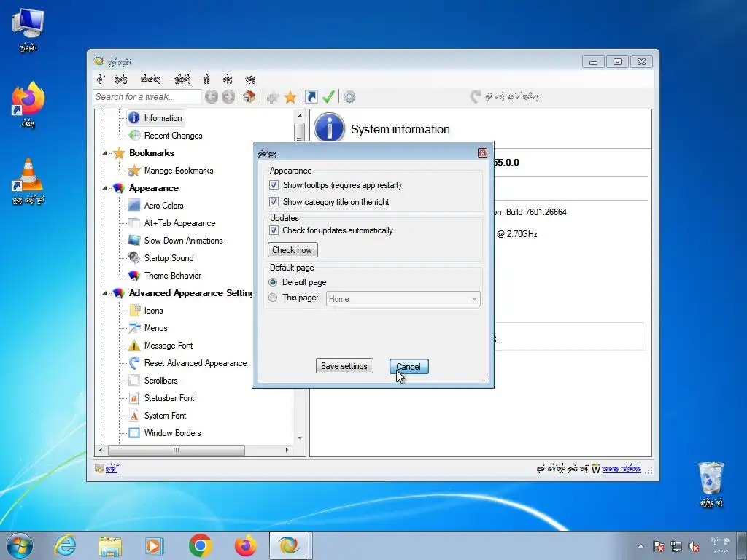Click the Icons folder icon
The width and height of the screenshot is (747, 560).
point(135,311)
